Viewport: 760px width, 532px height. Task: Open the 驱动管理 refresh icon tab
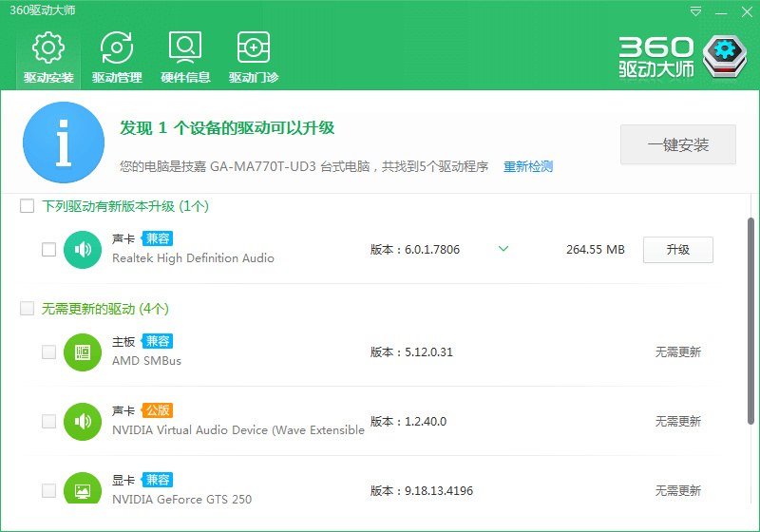pos(117,58)
